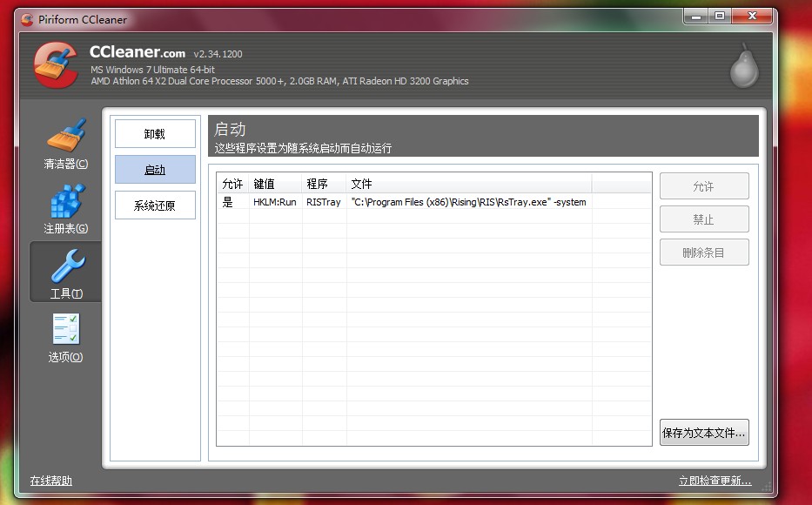The height and width of the screenshot is (505, 812).
Task: Sort by the 键值 column header
Action: pyautogui.click(x=276, y=184)
